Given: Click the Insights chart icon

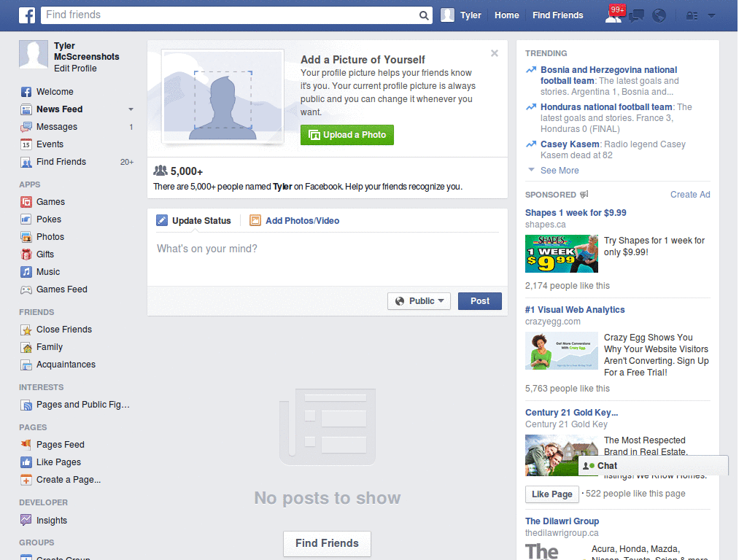Looking at the screenshot, I should coord(26,520).
